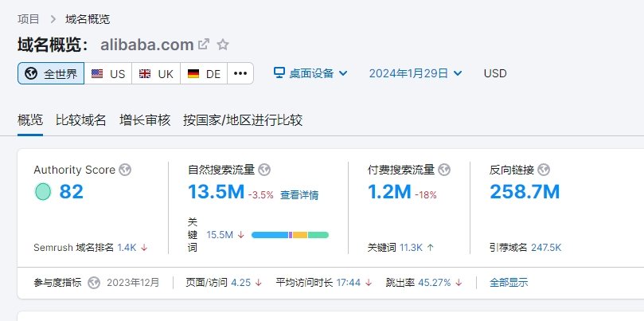Click the green Authority Score circle
The width and height of the screenshot is (644, 321).
click(43, 192)
